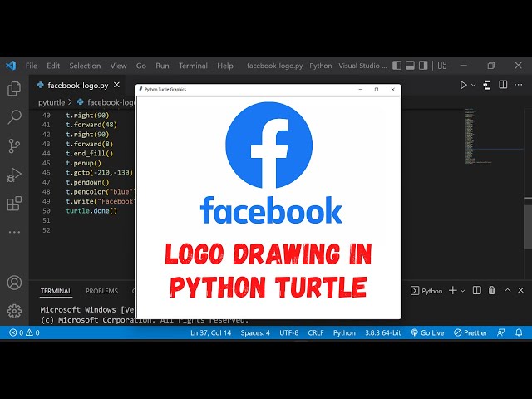532x399 pixels.
Task: Click line 50 turtle.done() code
Action: [x=91, y=210]
